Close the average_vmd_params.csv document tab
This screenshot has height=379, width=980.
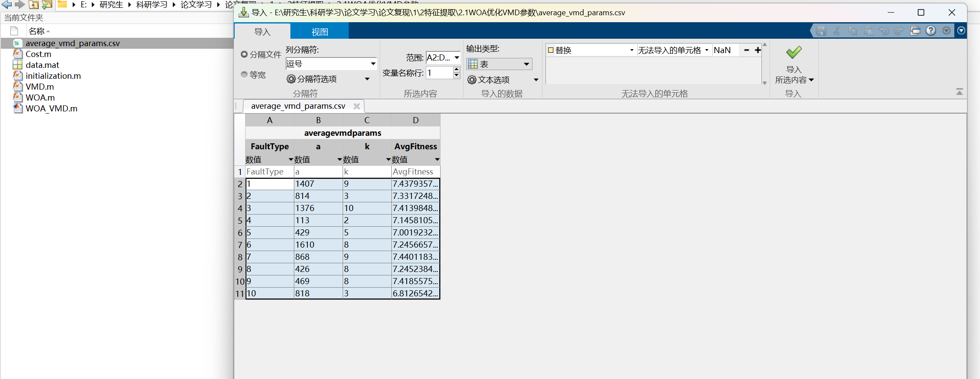click(x=357, y=106)
